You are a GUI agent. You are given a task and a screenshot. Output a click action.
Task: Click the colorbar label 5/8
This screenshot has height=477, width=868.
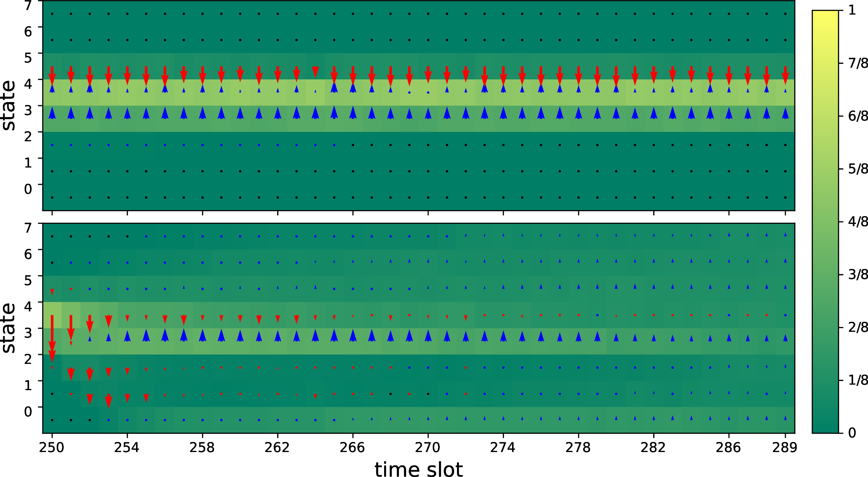pyautogui.click(x=858, y=169)
